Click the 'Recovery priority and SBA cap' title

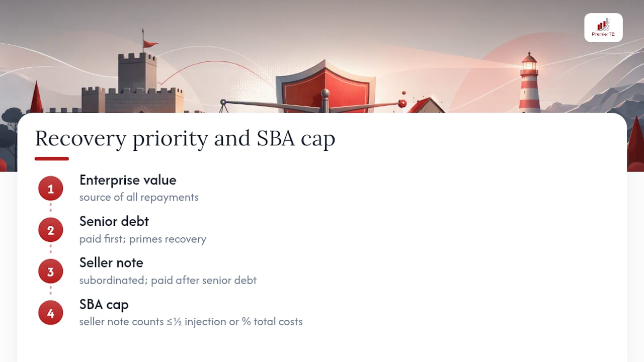185,138
